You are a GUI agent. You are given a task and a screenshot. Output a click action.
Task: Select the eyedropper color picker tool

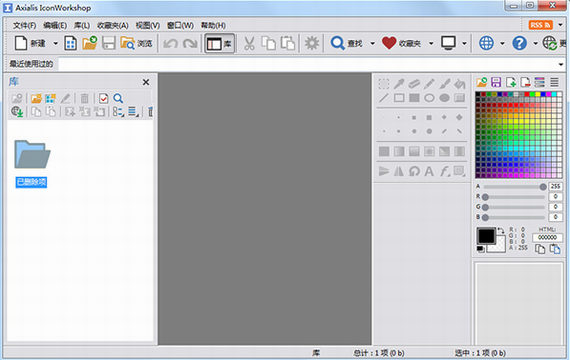(x=399, y=84)
